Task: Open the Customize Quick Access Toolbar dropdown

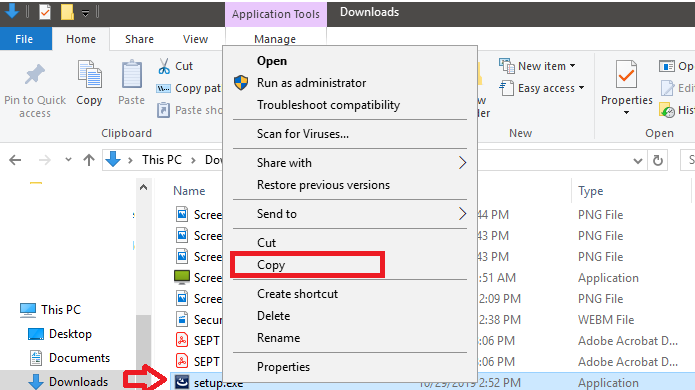Action: tap(85, 13)
